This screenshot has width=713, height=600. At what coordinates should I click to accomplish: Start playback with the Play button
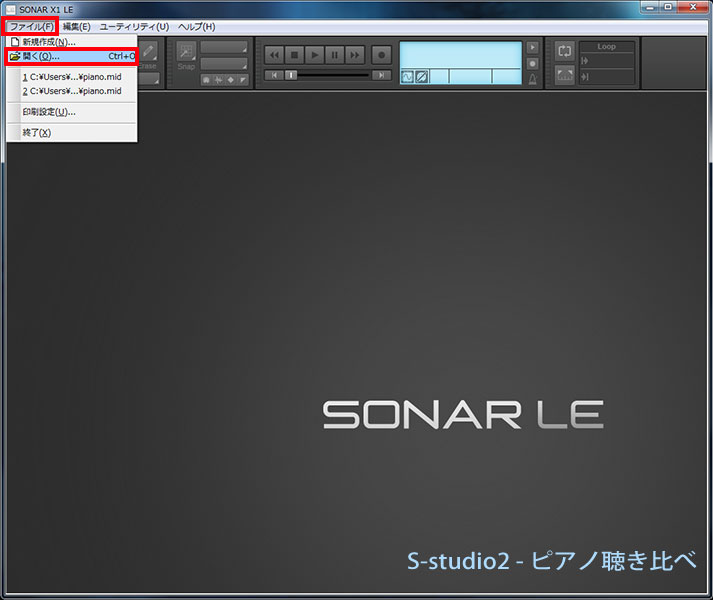point(314,55)
